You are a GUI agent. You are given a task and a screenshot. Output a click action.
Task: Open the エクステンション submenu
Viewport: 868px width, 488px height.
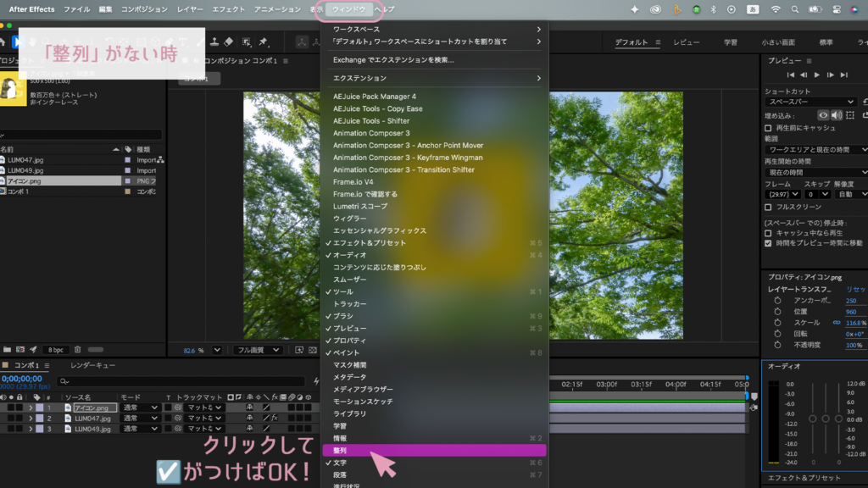[x=434, y=78]
